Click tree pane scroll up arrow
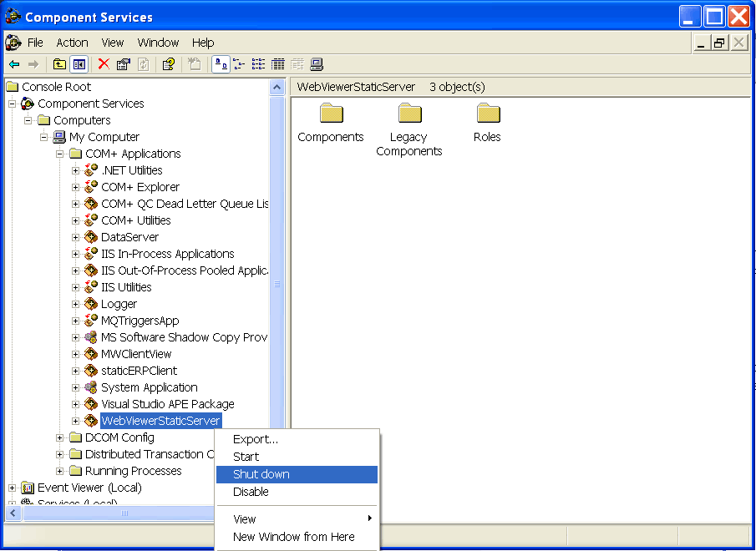Image resolution: width=756 pixels, height=551 pixels. 277,87
